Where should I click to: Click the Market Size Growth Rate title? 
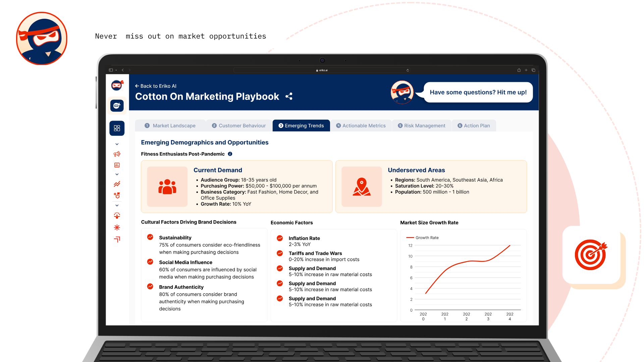429,223
